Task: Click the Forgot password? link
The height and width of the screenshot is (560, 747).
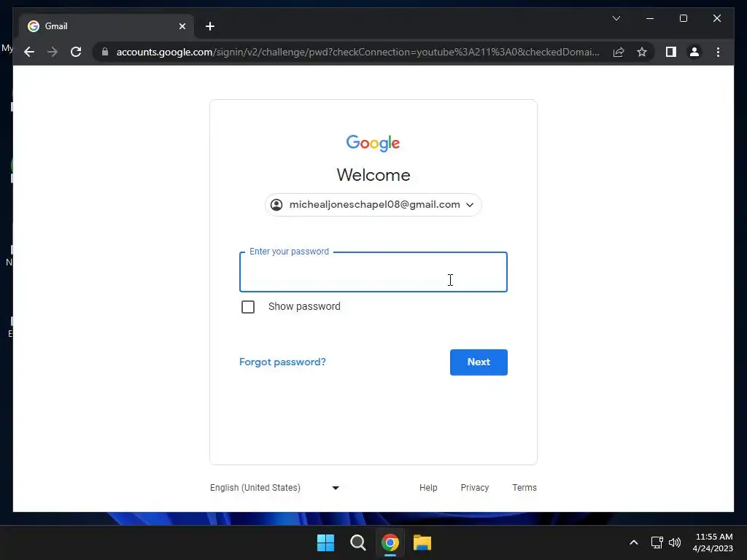Action: (282, 362)
